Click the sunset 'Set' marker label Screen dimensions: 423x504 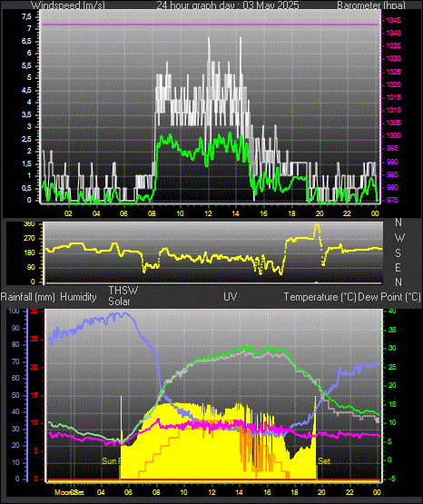pyautogui.click(x=324, y=461)
